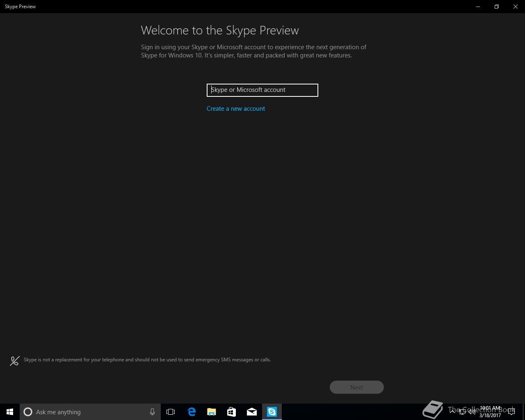
Task: Open the Windows Store taskbar icon
Action: [231, 412]
